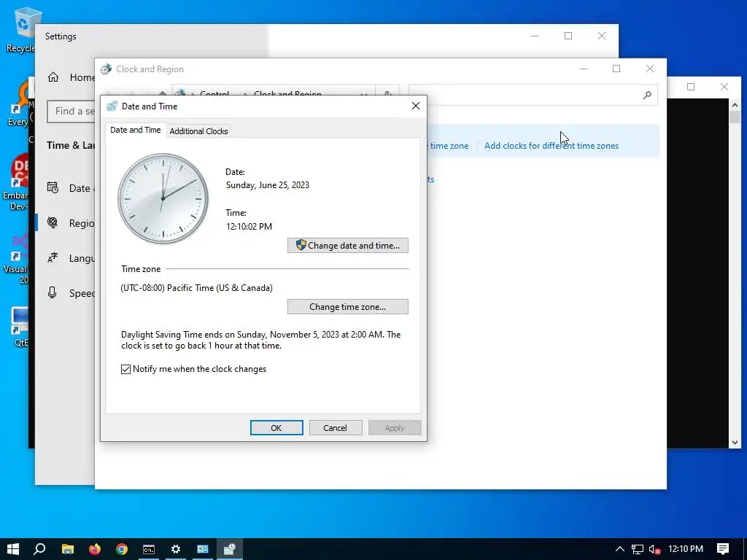This screenshot has height=560, width=747.
Task: Click the Find a setting search box
Action: (71, 111)
